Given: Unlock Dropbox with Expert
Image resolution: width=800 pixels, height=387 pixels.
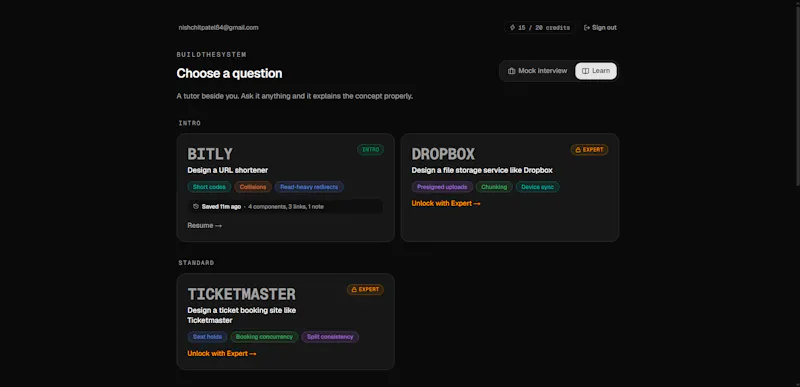Looking at the screenshot, I should (x=446, y=203).
